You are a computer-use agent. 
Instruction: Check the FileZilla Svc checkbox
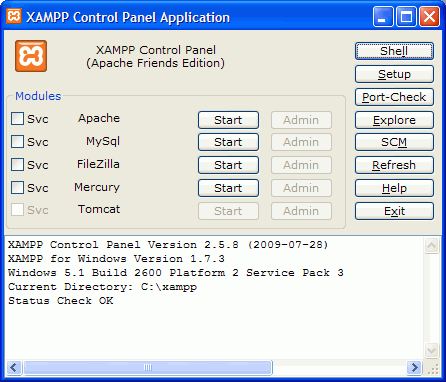[17, 165]
